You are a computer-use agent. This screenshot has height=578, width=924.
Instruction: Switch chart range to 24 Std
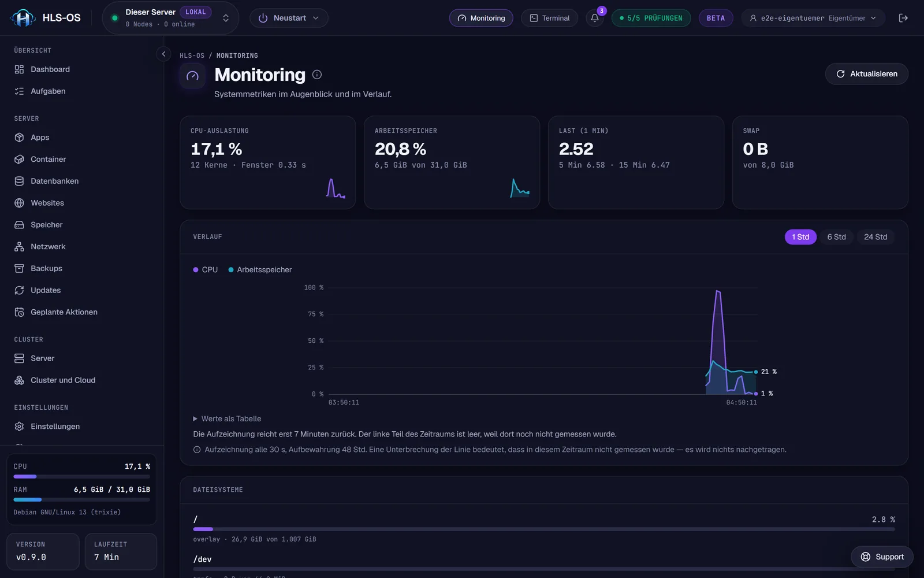pos(875,237)
